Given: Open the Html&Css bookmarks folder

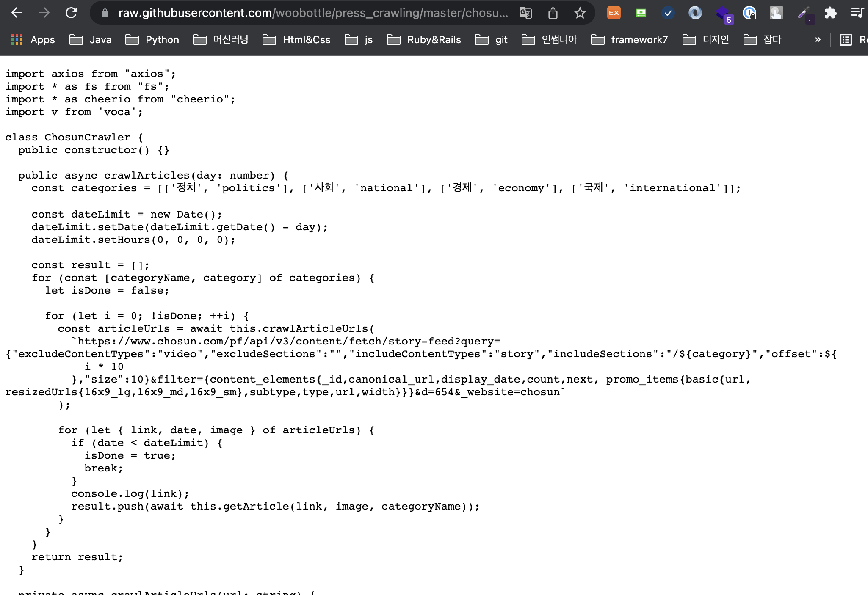Looking at the screenshot, I should click(296, 40).
